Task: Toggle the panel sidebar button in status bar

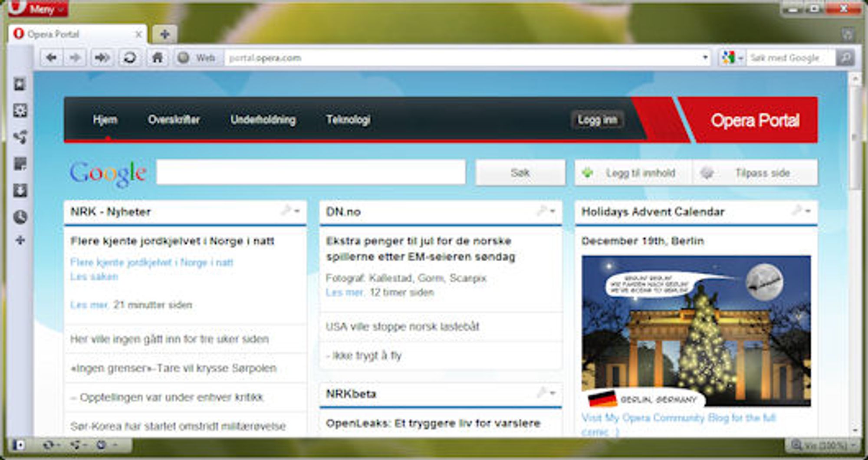Action: tap(19, 445)
